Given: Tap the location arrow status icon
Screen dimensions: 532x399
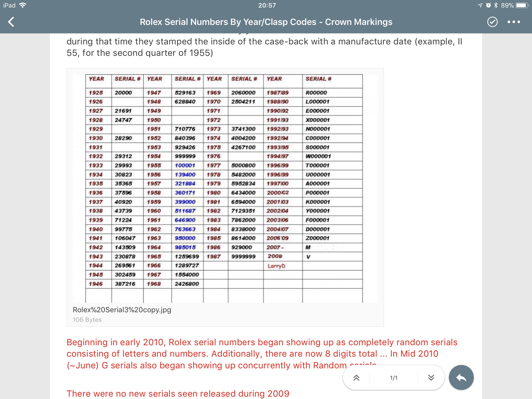Looking at the screenshot, I should pyautogui.click(x=480, y=5).
